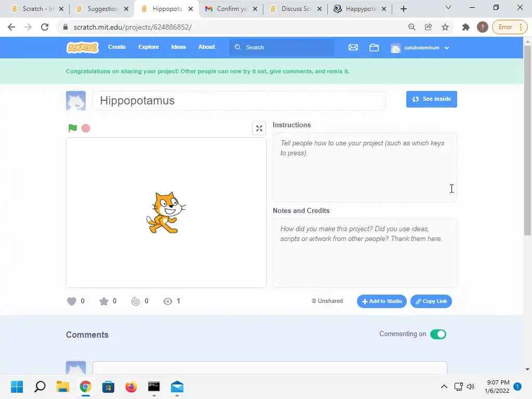Open Windows taskbar search
The image size is (532, 399).
point(40,387)
